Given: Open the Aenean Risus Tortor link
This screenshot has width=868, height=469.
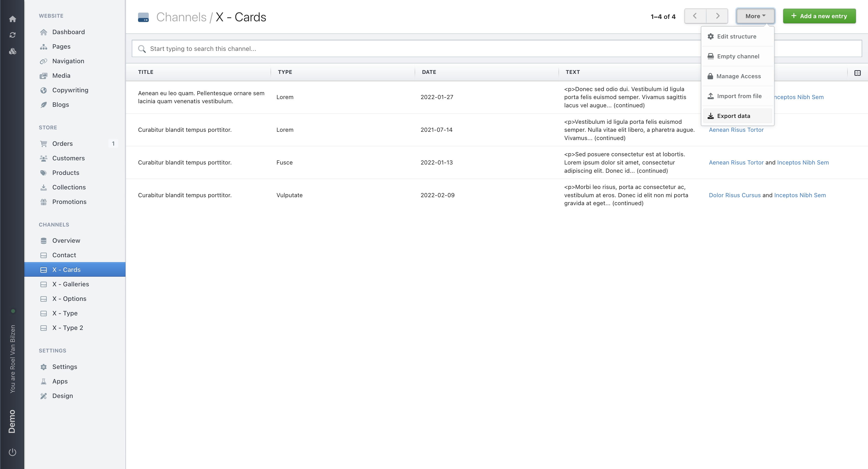Looking at the screenshot, I should pos(736,130).
